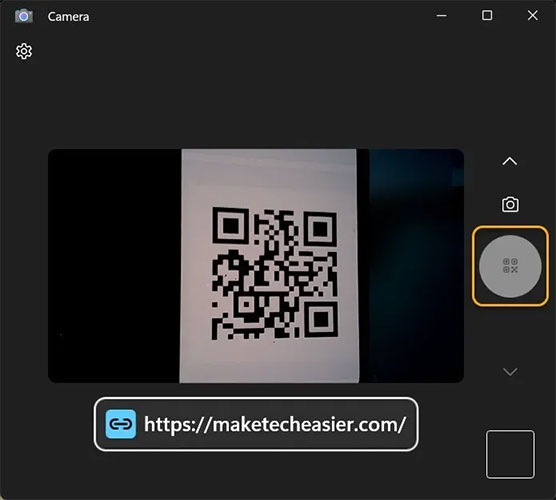Go to previous mode with up chevron
This screenshot has width=556, height=500.
[x=510, y=161]
